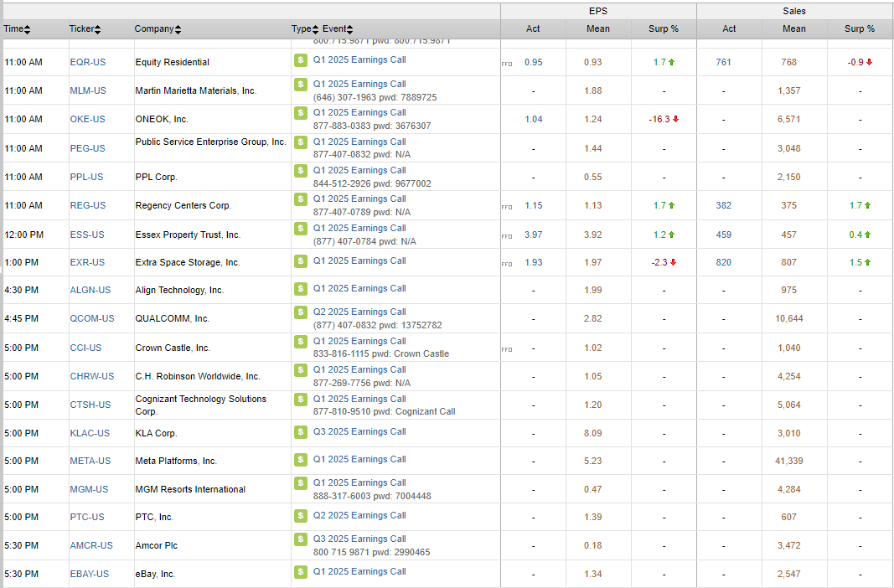Click the green earnings icon for Equity Residential

click(x=301, y=60)
